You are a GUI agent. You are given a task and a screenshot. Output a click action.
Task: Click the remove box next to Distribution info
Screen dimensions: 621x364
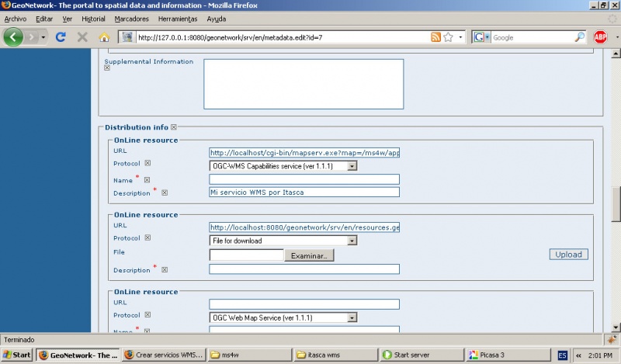click(174, 127)
